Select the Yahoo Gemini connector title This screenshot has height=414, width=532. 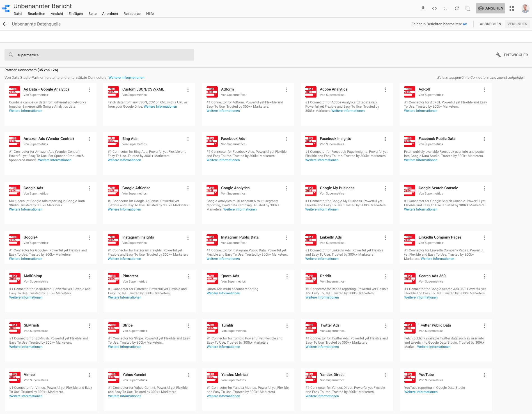coord(134,374)
